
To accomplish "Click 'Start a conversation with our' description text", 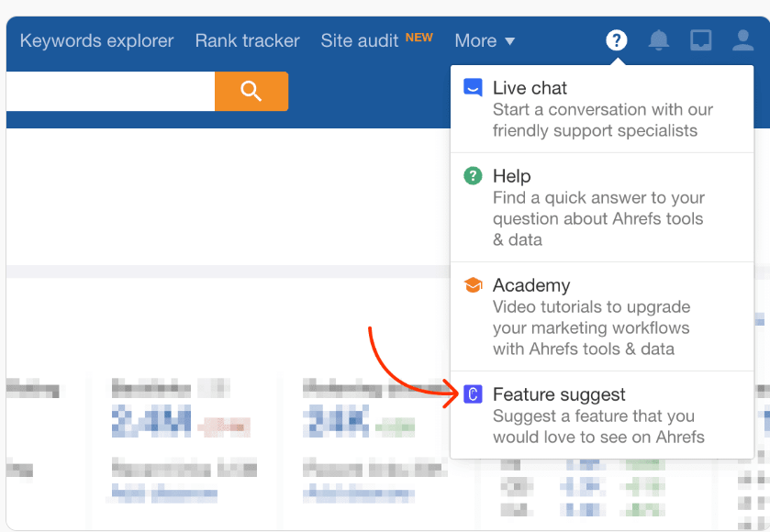I will tap(603, 109).
